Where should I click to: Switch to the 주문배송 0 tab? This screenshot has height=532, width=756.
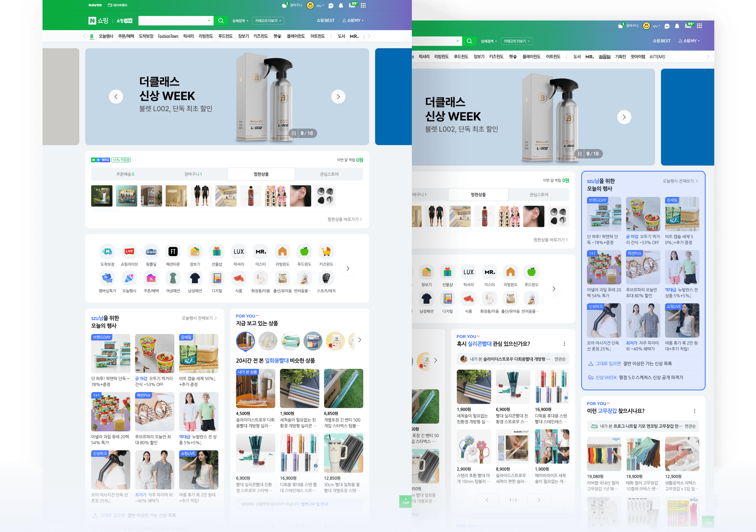pyautogui.click(x=125, y=174)
